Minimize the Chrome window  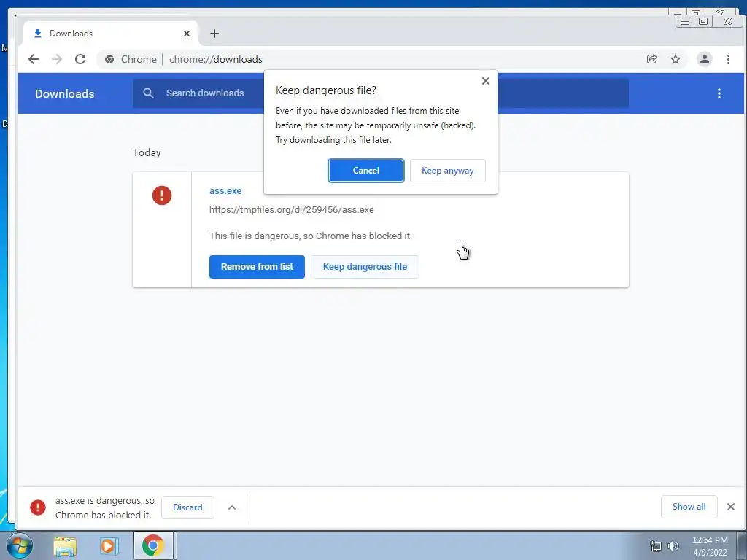(685, 22)
